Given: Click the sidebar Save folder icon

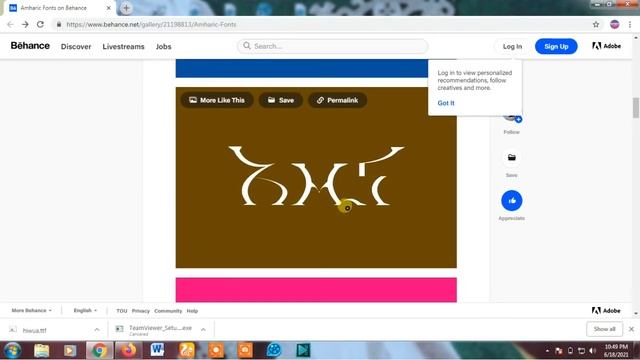Looking at the screenshot, I should (x=511, y=158).
